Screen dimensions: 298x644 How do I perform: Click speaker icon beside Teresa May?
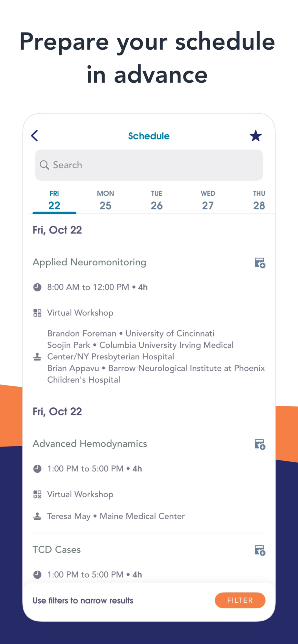point(37,516)
